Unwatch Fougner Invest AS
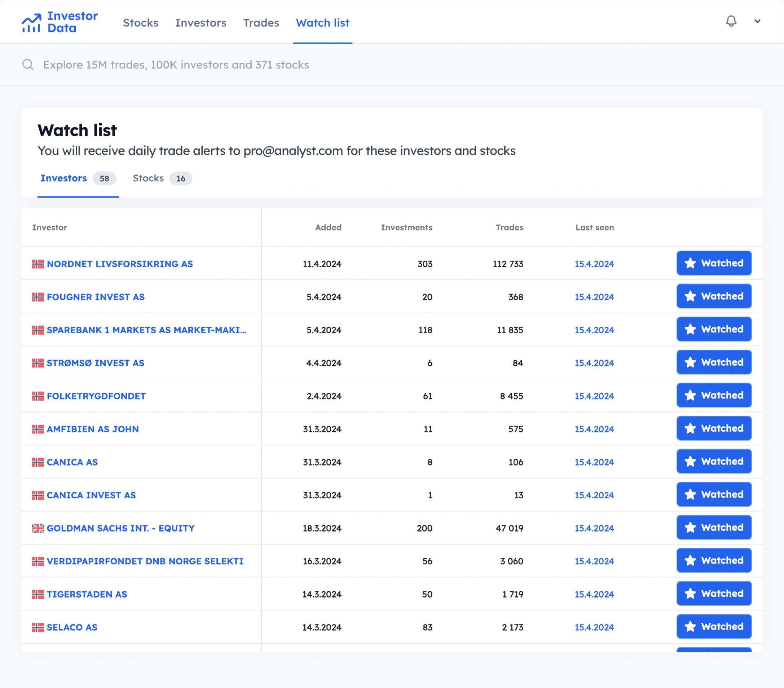This screenshot has height=688, width=784. pyautogui.click(x=713, y=296)
